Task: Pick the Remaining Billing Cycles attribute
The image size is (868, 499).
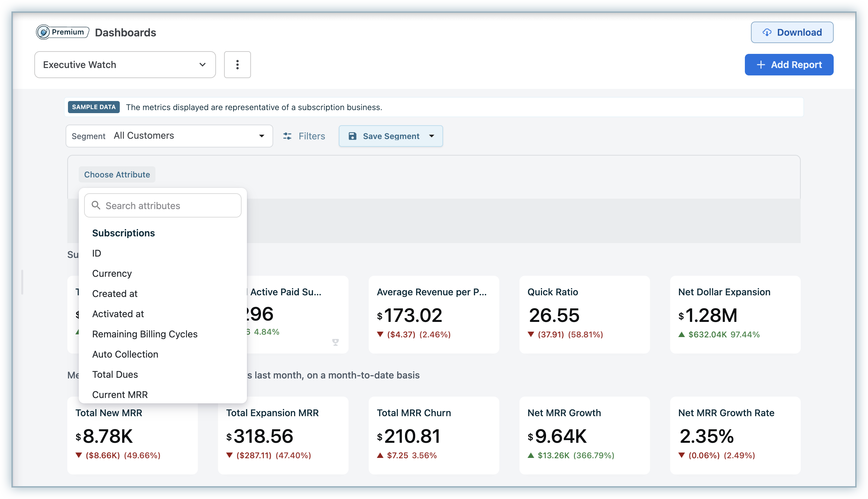Action: [x=145, y=334]
